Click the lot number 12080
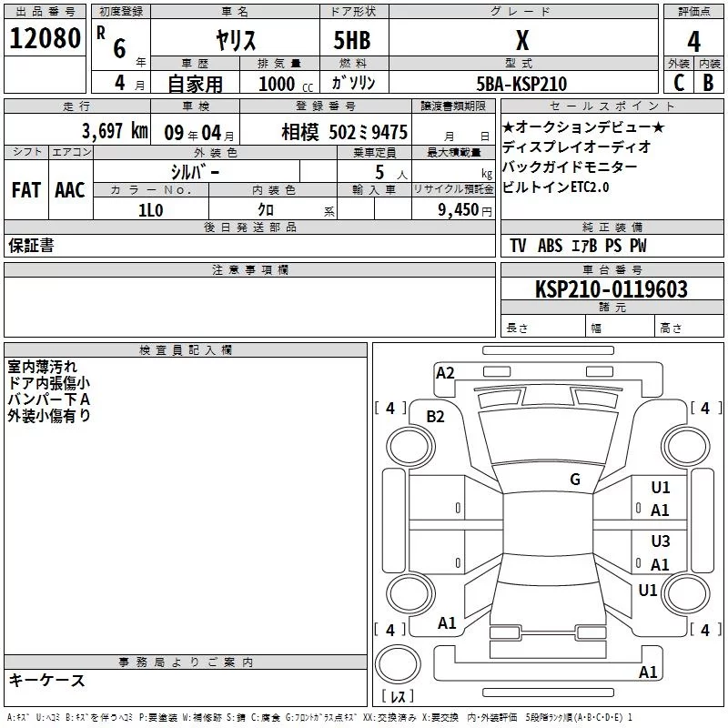This screenshot has height=728, width=728. tap(45, 38)
